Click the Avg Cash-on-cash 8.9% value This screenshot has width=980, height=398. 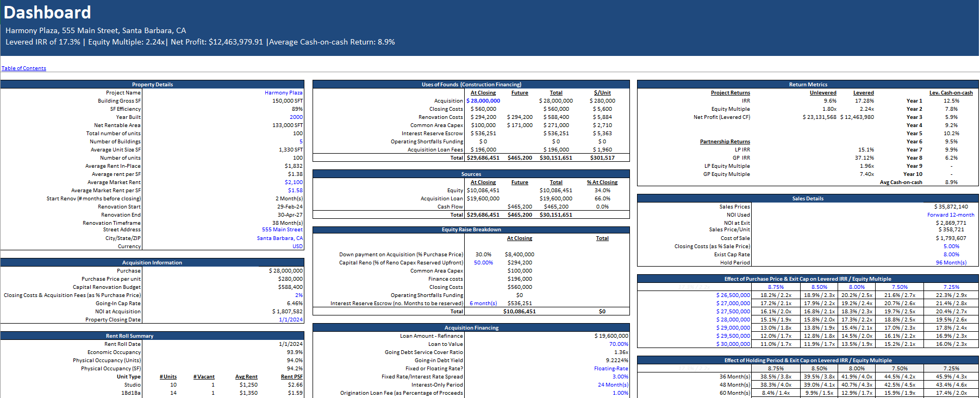(951, 182)
